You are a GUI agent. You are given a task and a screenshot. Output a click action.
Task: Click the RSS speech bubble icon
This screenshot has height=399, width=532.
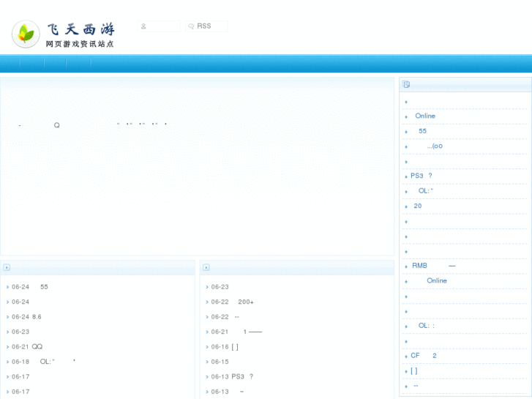point(191,26)
